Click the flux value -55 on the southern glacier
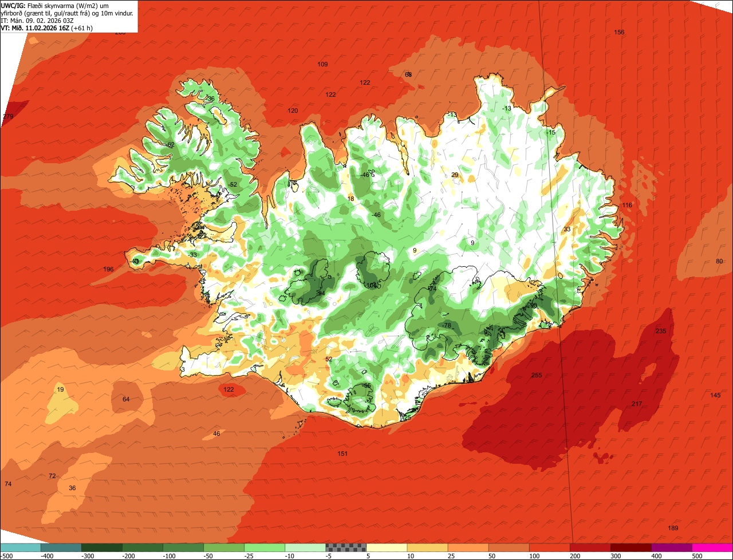733x560 pixels. (x=366, y=385)
